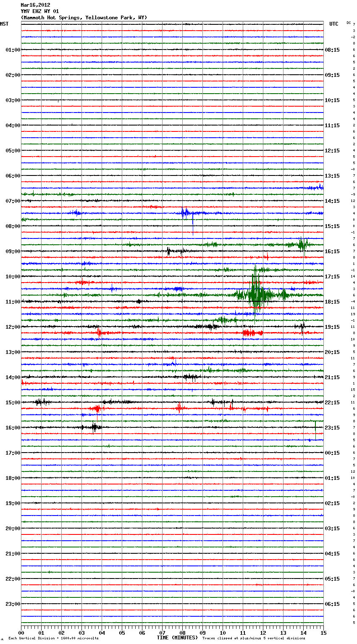
Task: Click the 23:15 UTC time label
Action: point(332,428)
